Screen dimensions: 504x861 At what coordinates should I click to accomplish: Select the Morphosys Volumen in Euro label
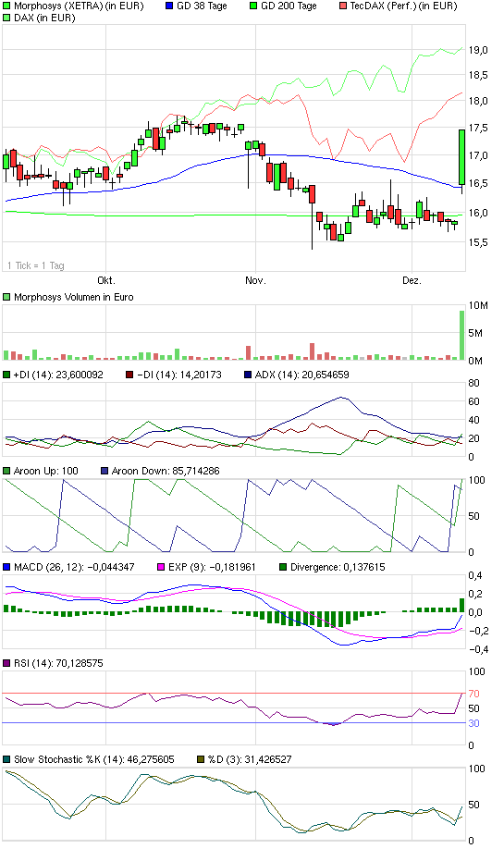tap(74, 297)
